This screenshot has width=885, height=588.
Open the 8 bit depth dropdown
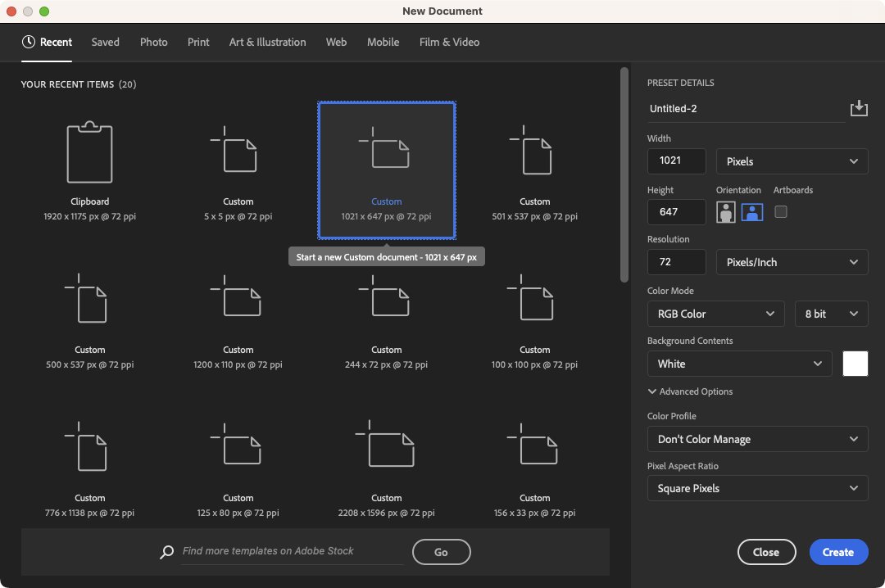832,314
